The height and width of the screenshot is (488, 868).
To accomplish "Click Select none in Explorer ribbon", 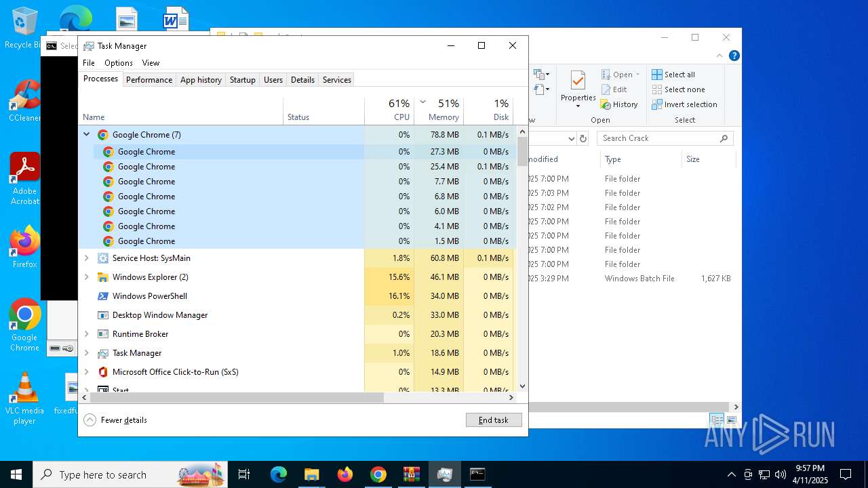I will (678, 89).
